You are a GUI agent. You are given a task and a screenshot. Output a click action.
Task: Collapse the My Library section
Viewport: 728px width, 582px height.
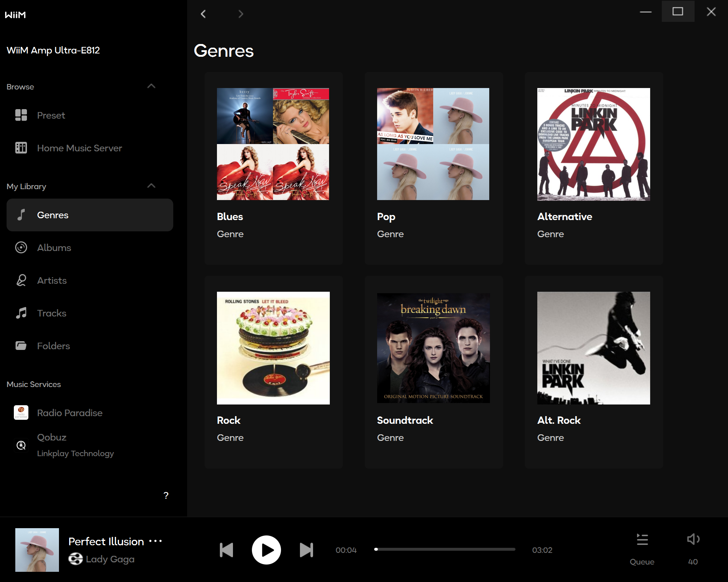[151, 186]
